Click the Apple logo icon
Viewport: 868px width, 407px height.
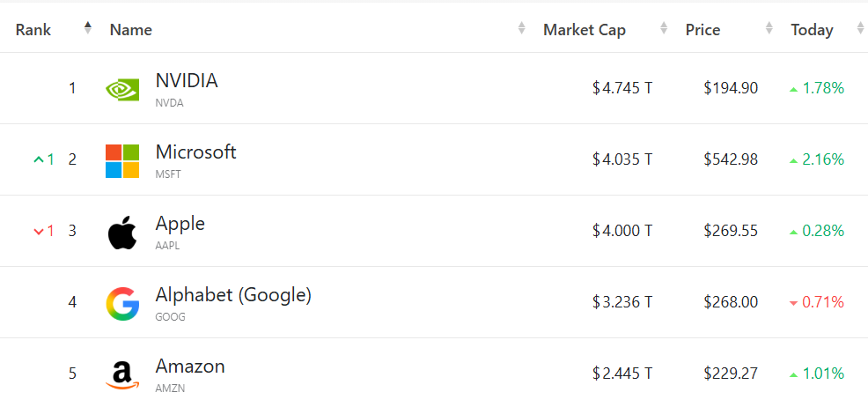[x=122, y=232]
